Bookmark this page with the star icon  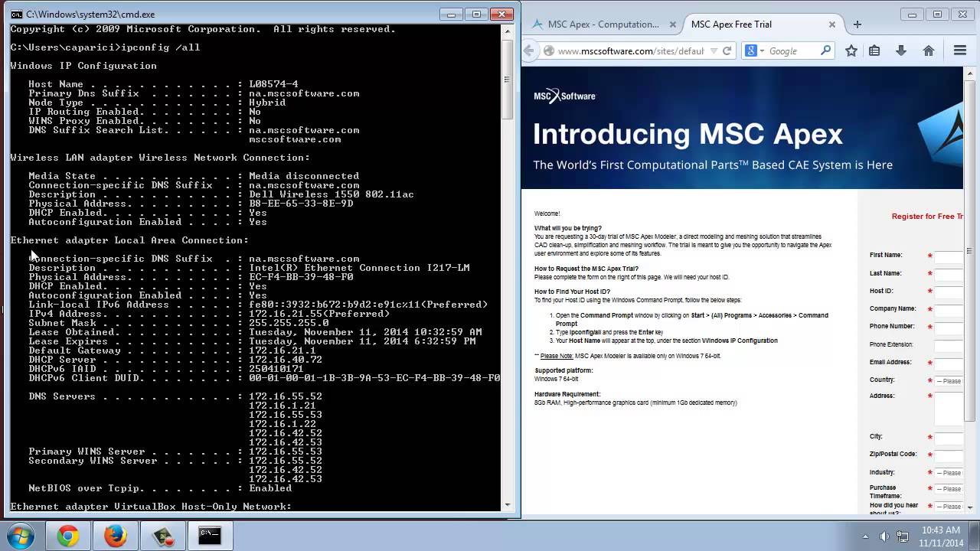tap(851, 51)
